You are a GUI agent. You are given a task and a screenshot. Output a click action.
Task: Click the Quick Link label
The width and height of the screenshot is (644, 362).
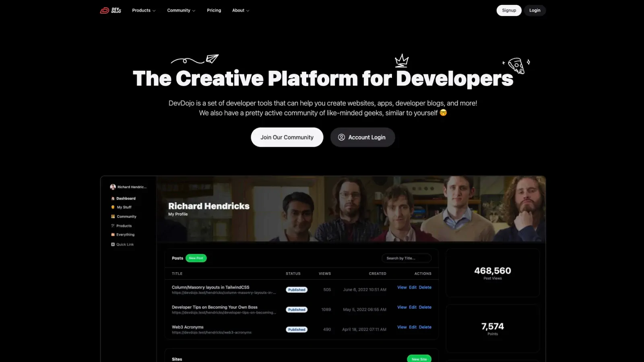125,244
